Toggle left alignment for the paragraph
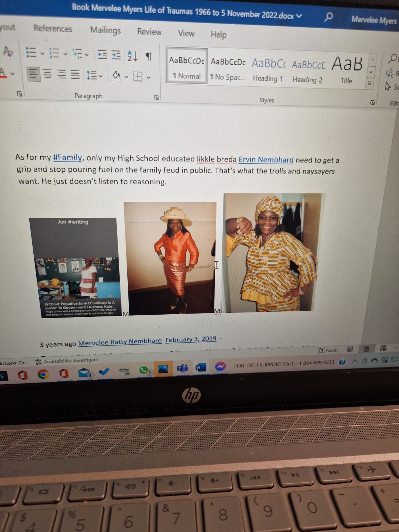399x532 pixels. (33, 74)
